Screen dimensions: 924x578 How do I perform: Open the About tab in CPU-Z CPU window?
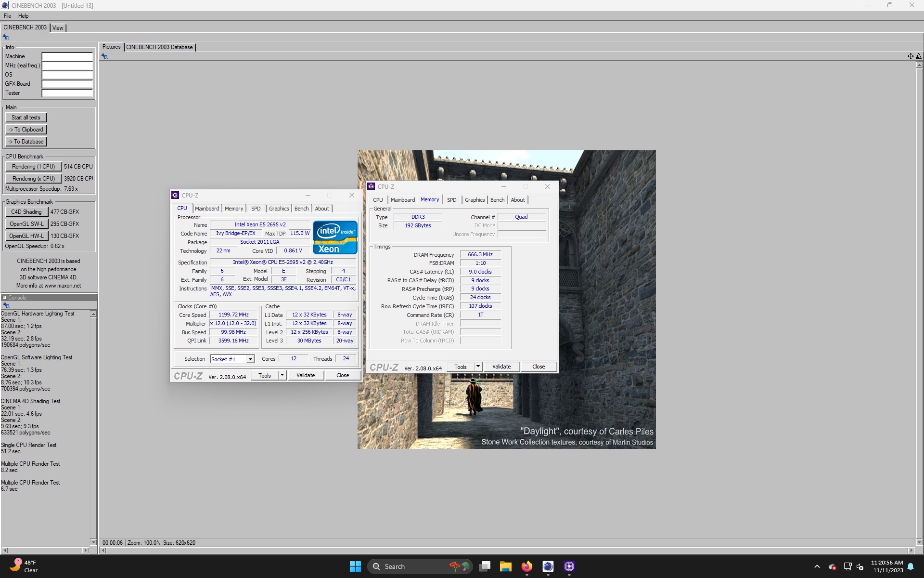click(322, 209)
